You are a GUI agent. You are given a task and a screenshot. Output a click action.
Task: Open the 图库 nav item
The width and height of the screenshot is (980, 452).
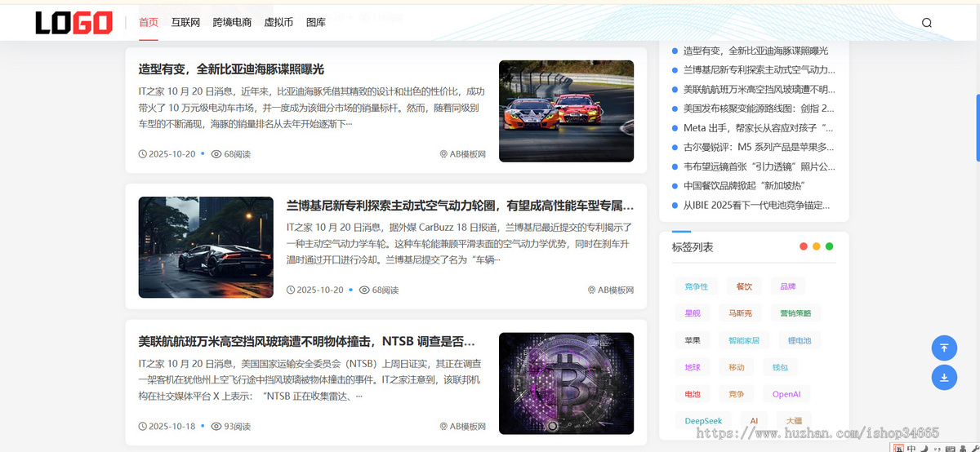[x=316, y=23]
